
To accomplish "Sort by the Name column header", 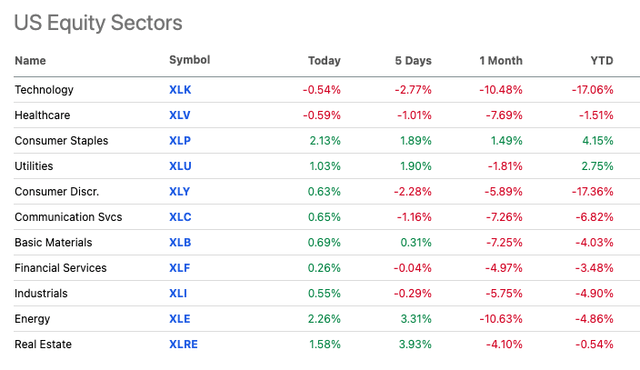I will [30, 61].
